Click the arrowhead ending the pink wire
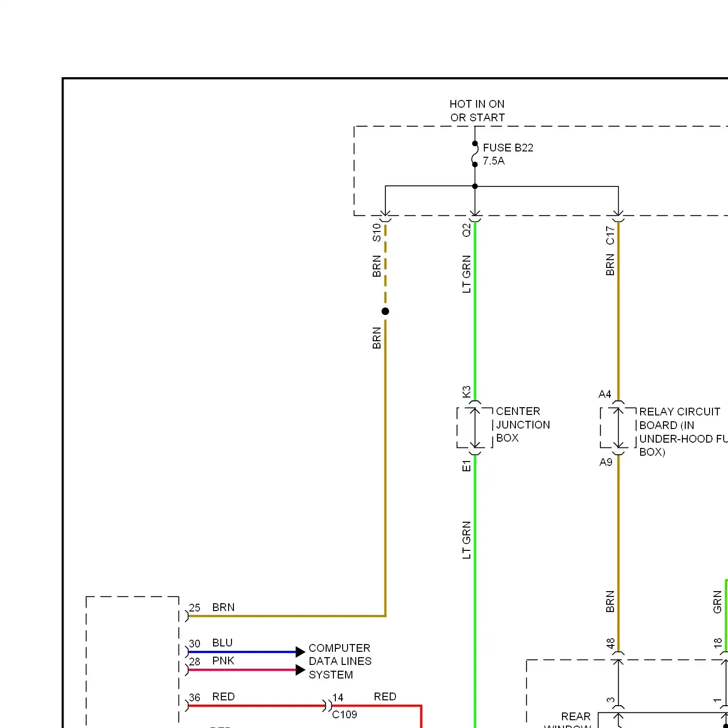Viewport: 728px width, 728px height. point(300,670)
